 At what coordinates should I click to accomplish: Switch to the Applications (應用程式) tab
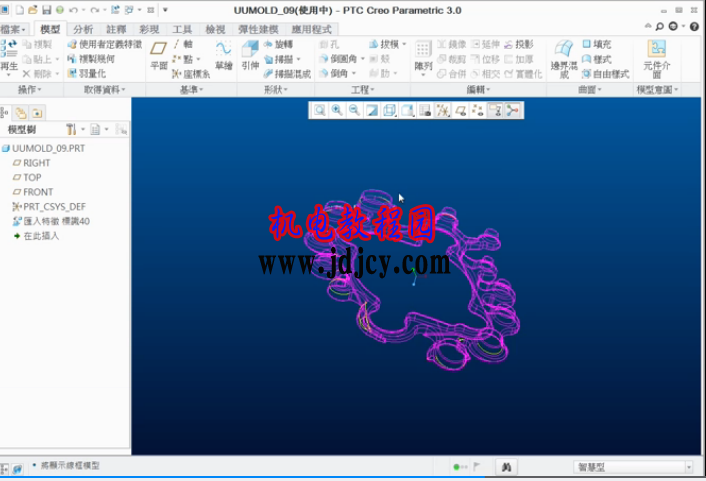pyautogui.click(x=312, y=30)
